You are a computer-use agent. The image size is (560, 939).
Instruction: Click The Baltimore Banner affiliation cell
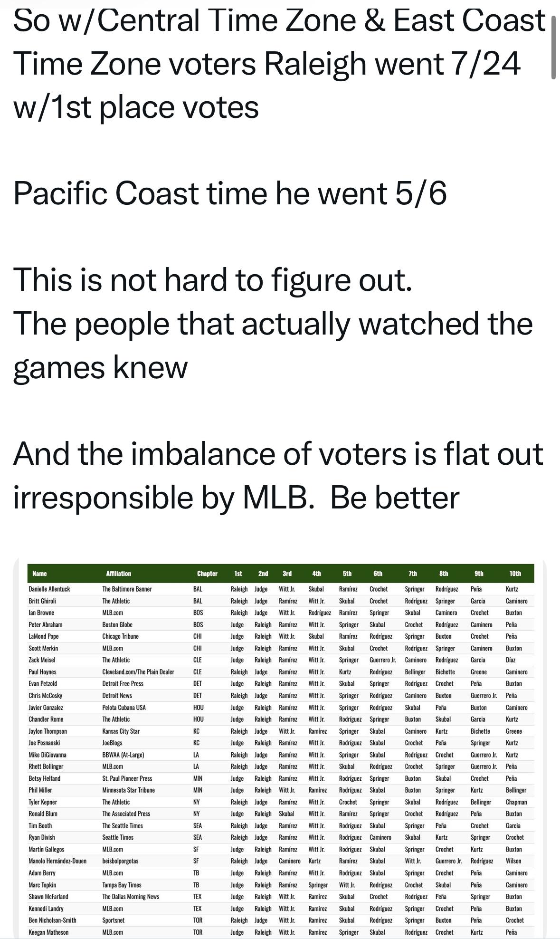(x=127, y=589)
